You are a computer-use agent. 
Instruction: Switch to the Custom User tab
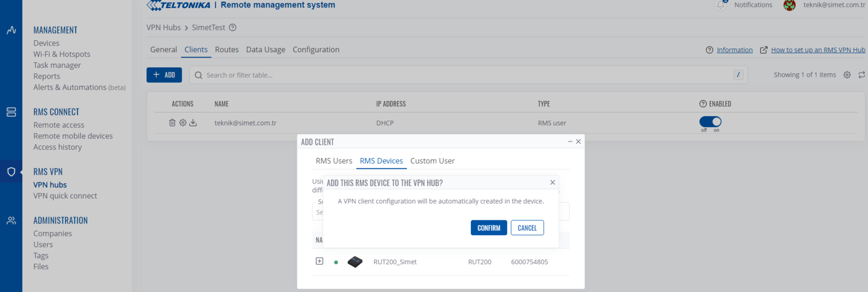(x=432, y=161)
